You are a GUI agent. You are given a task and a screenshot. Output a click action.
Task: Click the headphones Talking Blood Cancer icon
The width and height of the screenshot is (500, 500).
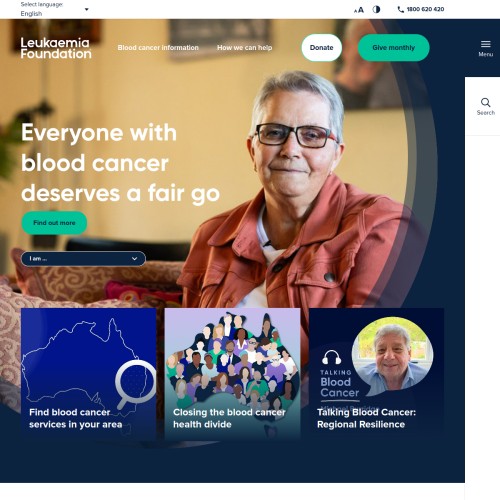coord(331,357)
